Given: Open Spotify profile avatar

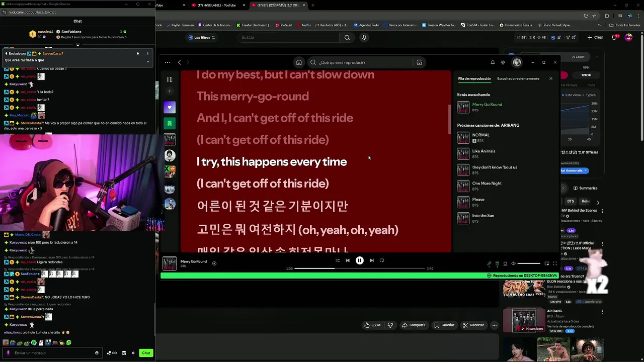Looking at the screenshot, I should (x=517, y=62).
